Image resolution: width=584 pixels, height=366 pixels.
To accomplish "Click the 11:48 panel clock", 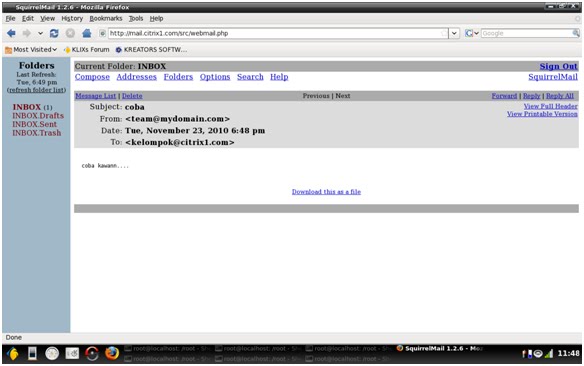I will [568, 353].
